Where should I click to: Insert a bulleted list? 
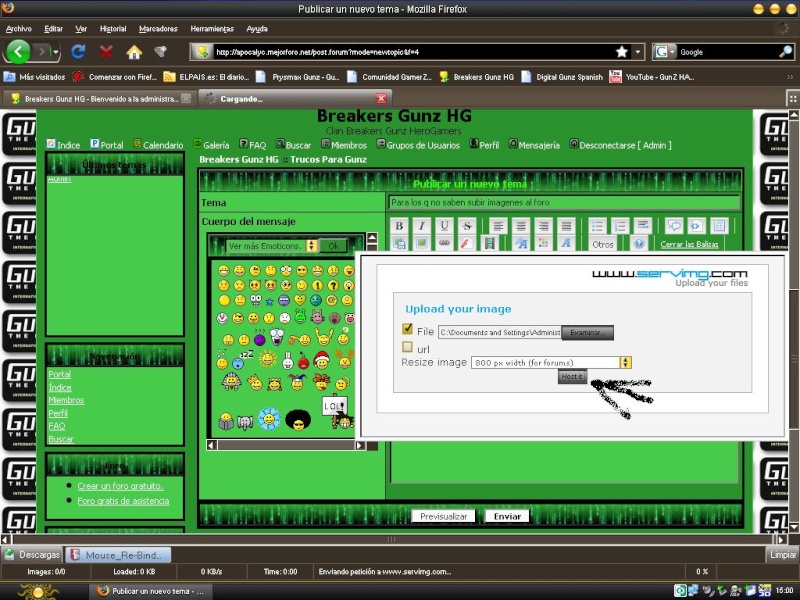click(x=597, y=226)
